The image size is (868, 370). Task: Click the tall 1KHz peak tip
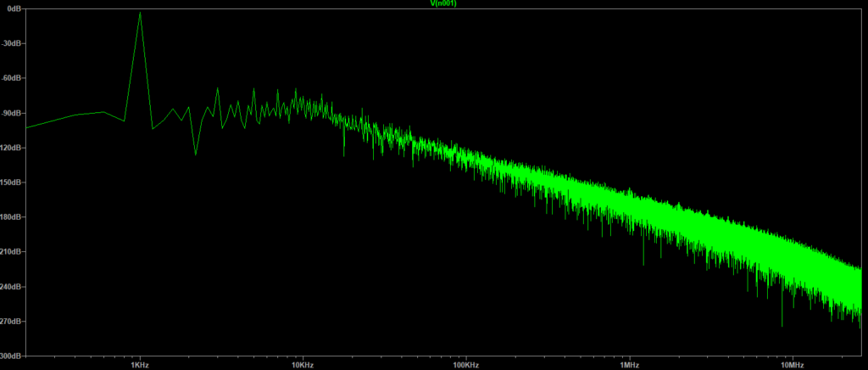pos(140,13)
